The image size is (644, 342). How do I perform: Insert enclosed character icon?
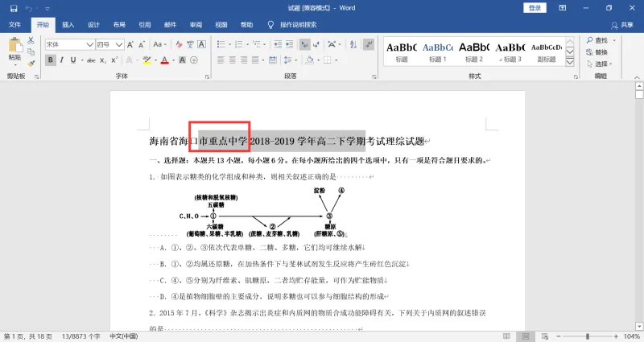click(x=194, y=60)
